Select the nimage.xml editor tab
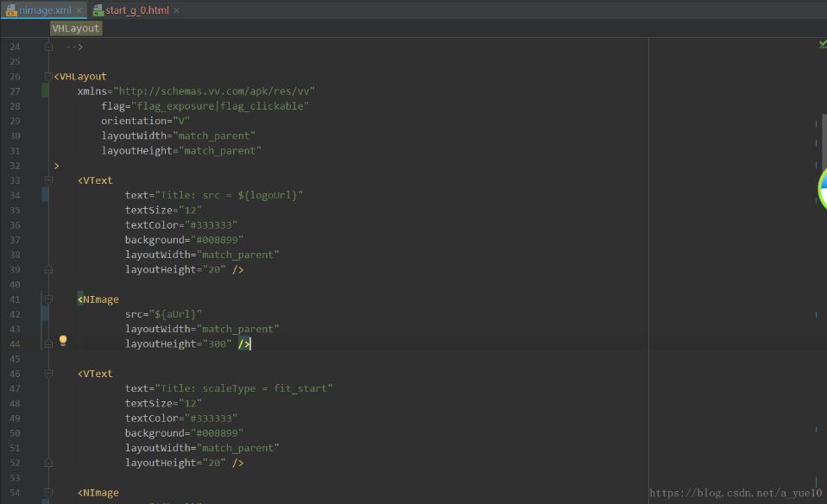The height and width of the screenshot is (504, 827). pos(41,11)
